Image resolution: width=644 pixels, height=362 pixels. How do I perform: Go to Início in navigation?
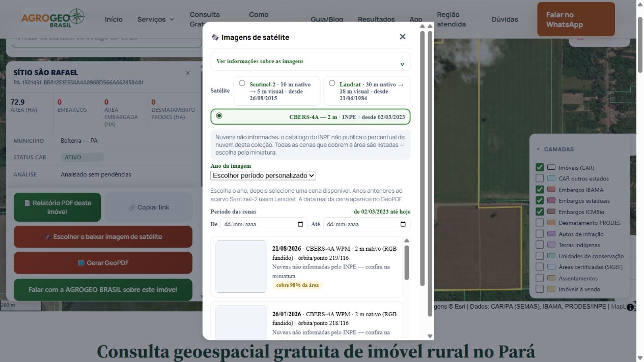[x=114, y=19]
